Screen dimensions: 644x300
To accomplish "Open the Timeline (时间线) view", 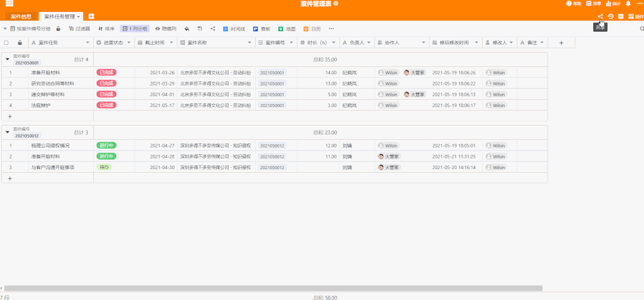I will pyautogui.click(x=234, y=29).
